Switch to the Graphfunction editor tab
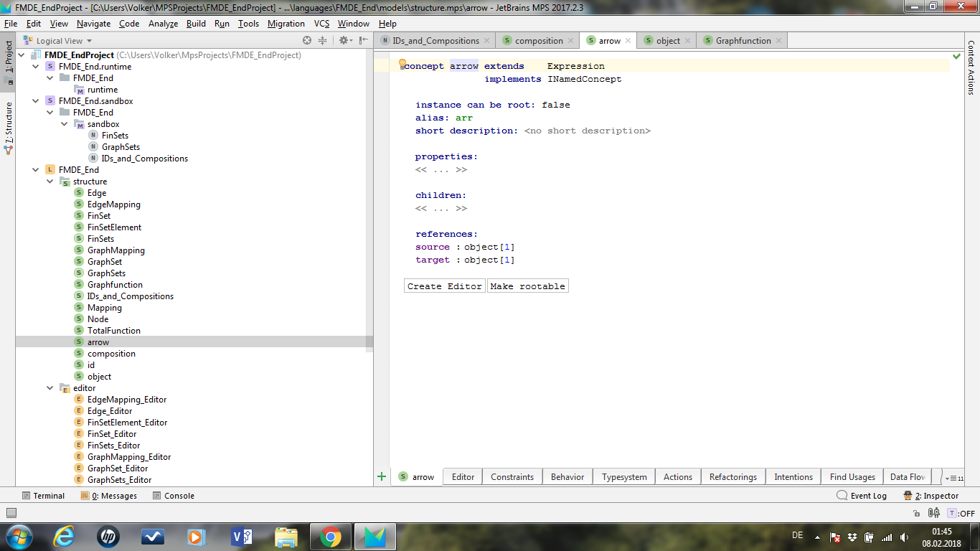 pos(743,41)
